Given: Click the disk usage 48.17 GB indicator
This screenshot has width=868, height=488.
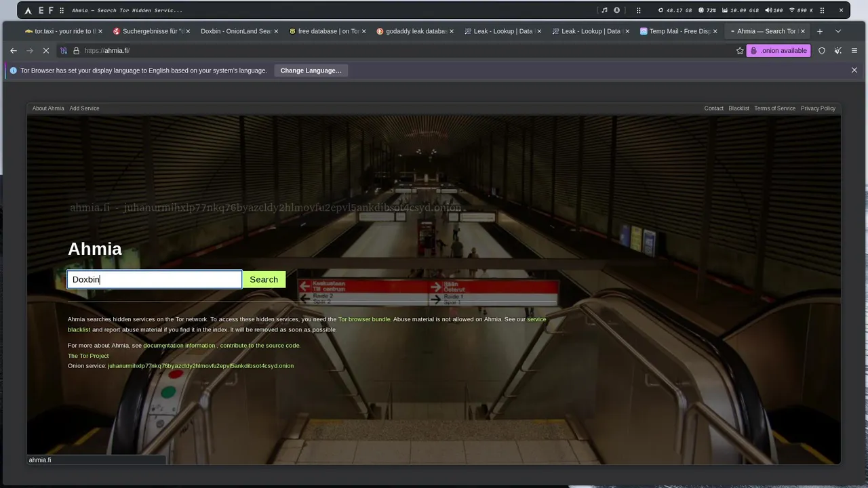Looking at the screenshot, I should [675, 10].
